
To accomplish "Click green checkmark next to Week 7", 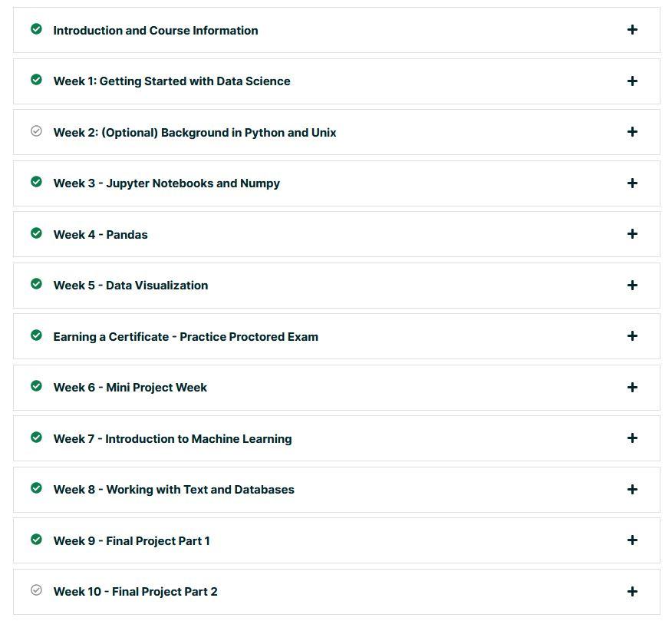I will coord(36,437).
